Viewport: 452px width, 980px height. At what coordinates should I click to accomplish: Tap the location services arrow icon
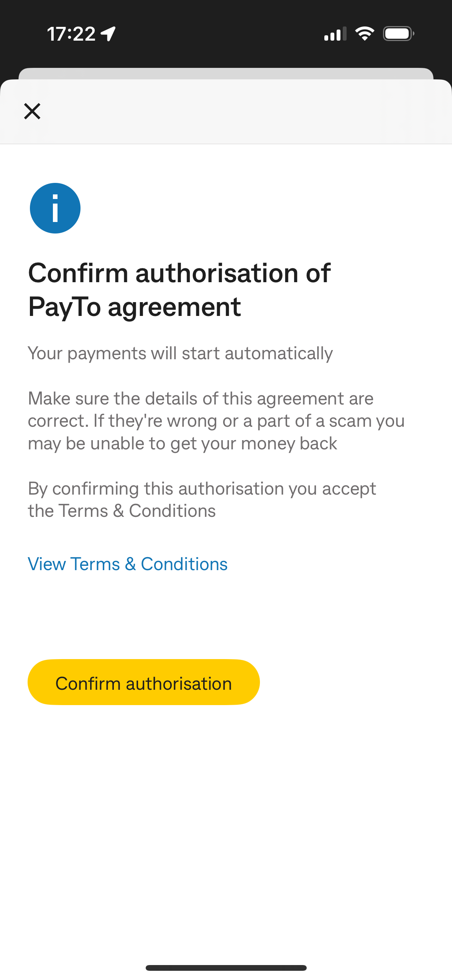pyautogui.click(x=108, y=34)
